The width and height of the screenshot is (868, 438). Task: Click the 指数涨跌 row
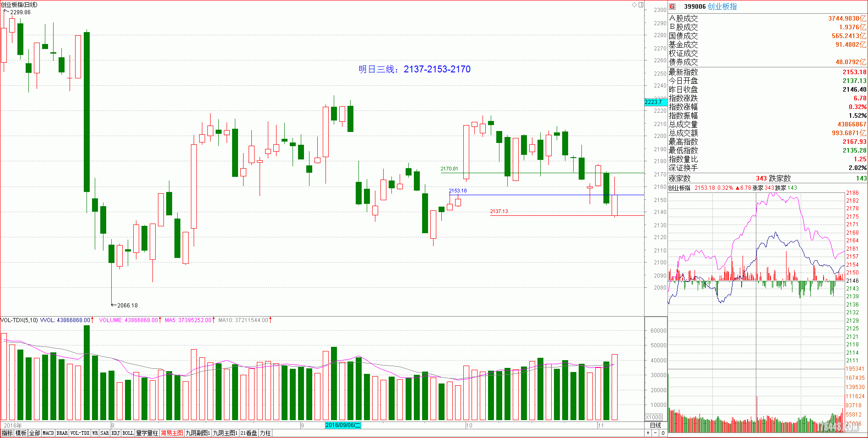(767, 98)
